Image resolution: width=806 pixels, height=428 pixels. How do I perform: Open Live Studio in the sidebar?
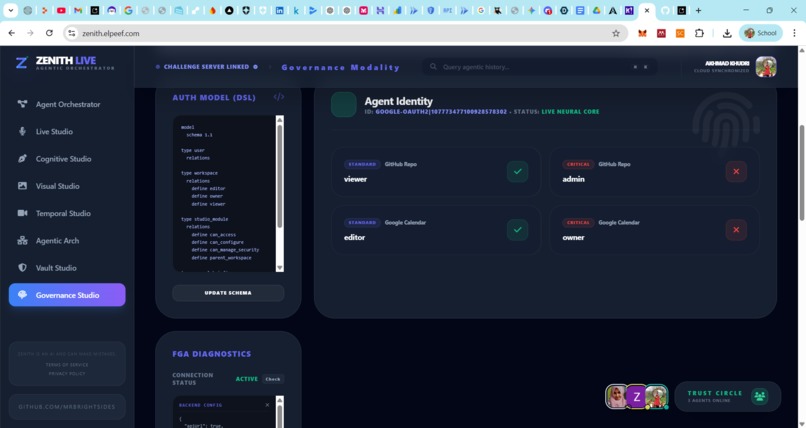click(67, 132)
